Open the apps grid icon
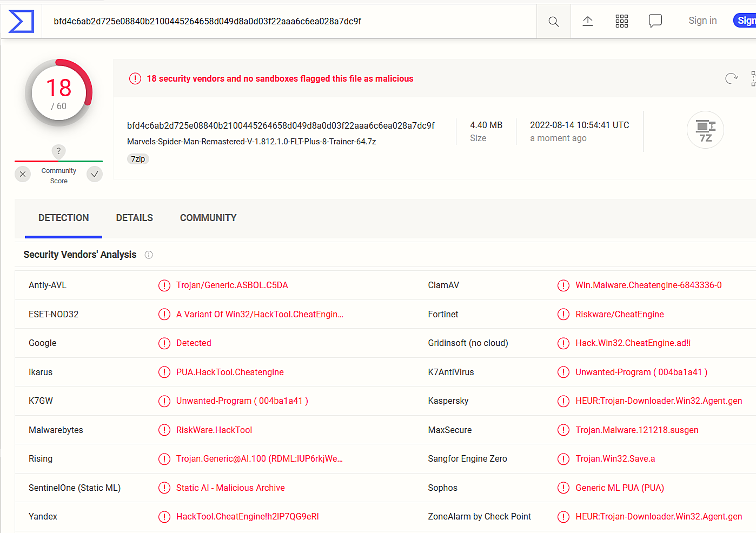The width and height of the screenshot is (756, 533). pos(621,22)
